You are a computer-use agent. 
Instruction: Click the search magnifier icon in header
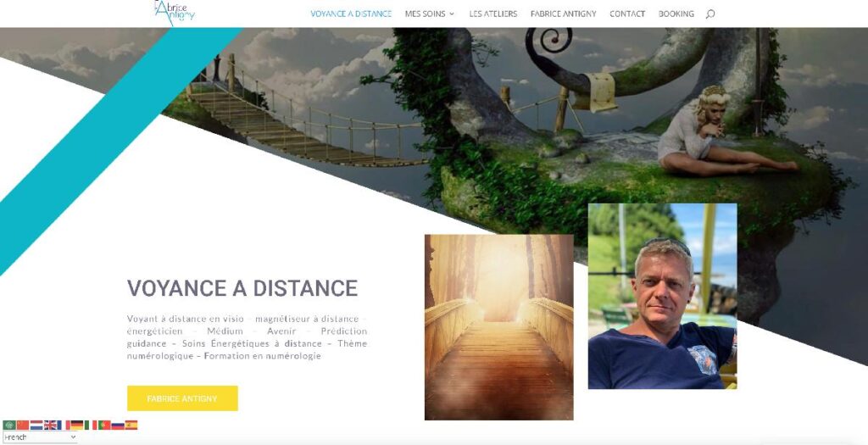click(710, 14)
